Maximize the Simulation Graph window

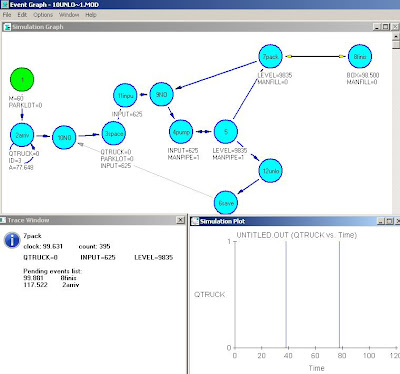tap(385, 27)
